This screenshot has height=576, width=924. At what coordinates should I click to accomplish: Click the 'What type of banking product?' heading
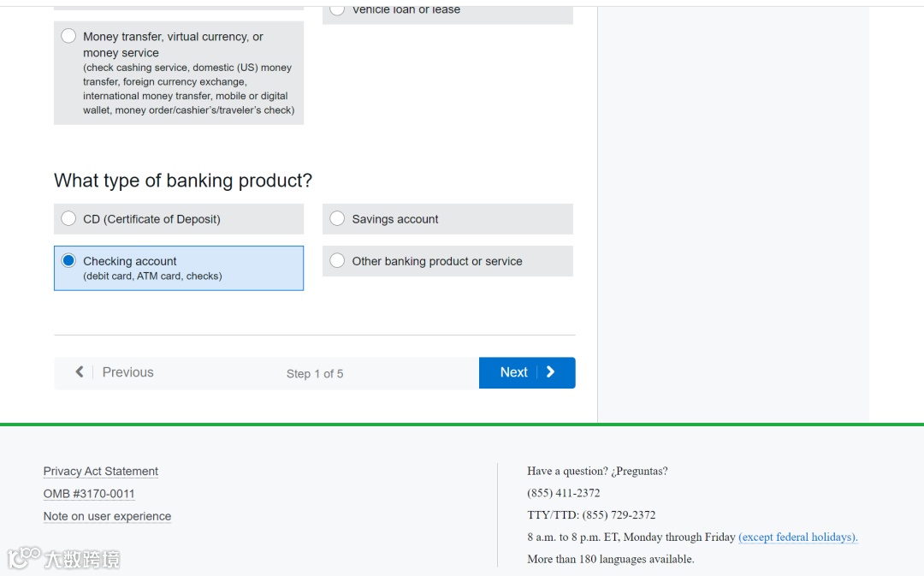pyautogui.click(x=183, y=181)
